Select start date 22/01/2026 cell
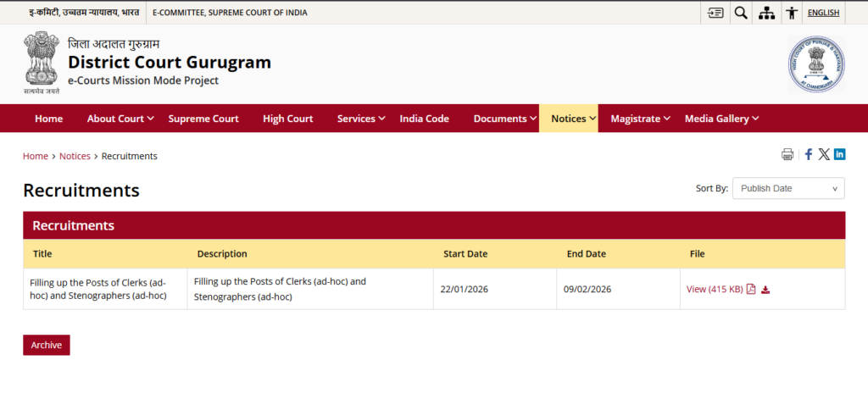This screenshot has width=868, height=410. coord(495,289)
